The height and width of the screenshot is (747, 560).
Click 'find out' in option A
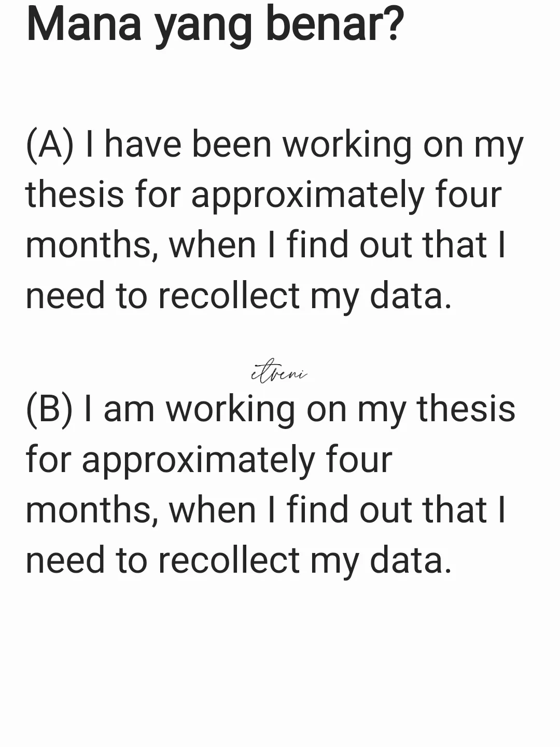350,244
